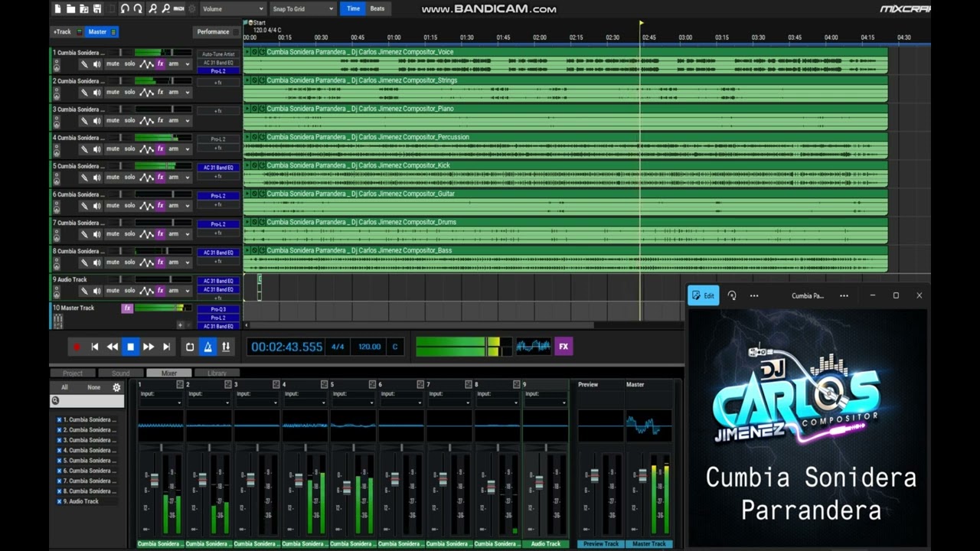980x551 pixels.
Task: Toggle automation lane icon on track 5
Action: 146,177
